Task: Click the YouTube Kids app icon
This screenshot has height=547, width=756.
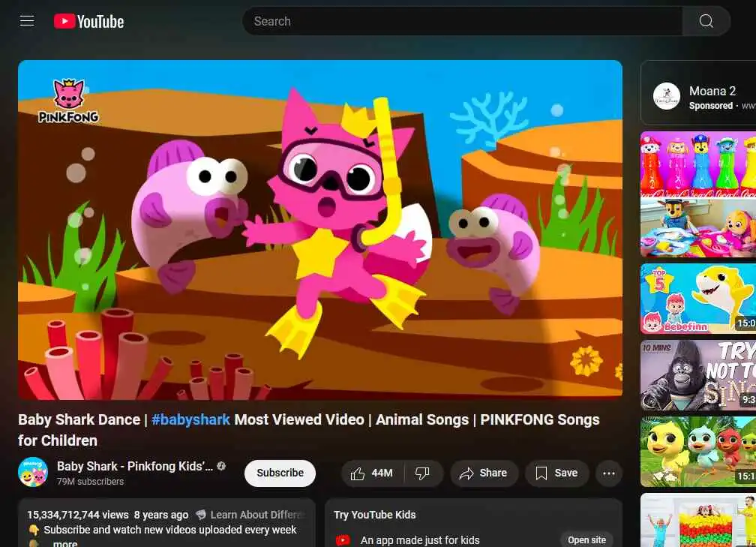Action: (x=343, y=540)
